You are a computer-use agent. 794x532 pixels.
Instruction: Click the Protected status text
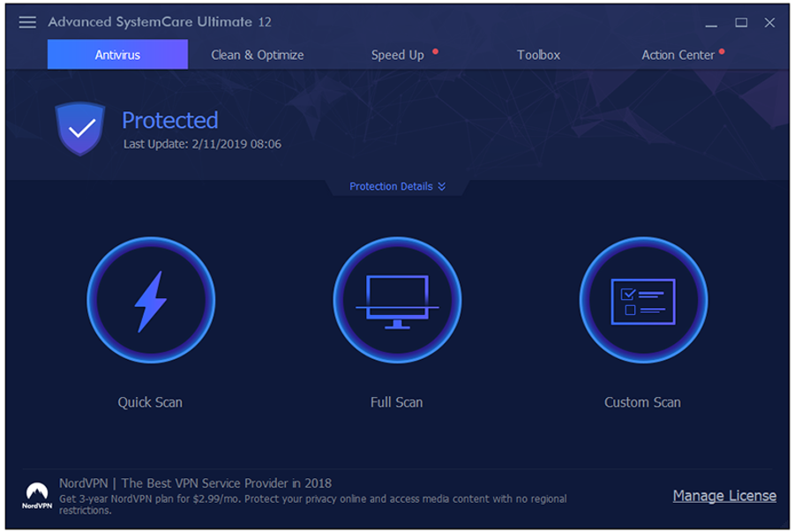[x=169, y=120]
